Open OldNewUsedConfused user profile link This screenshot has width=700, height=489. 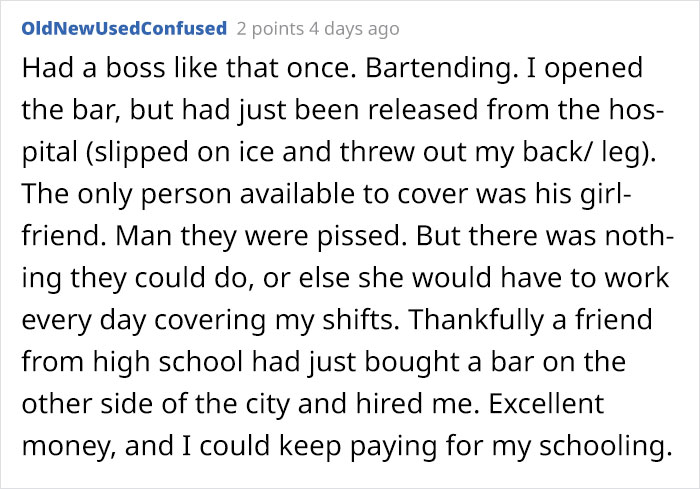point(124,28)
